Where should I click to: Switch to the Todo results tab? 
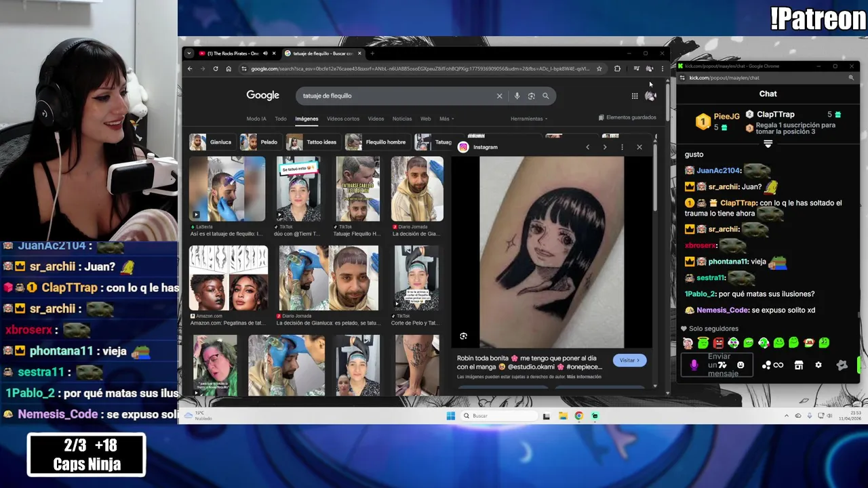280,119
